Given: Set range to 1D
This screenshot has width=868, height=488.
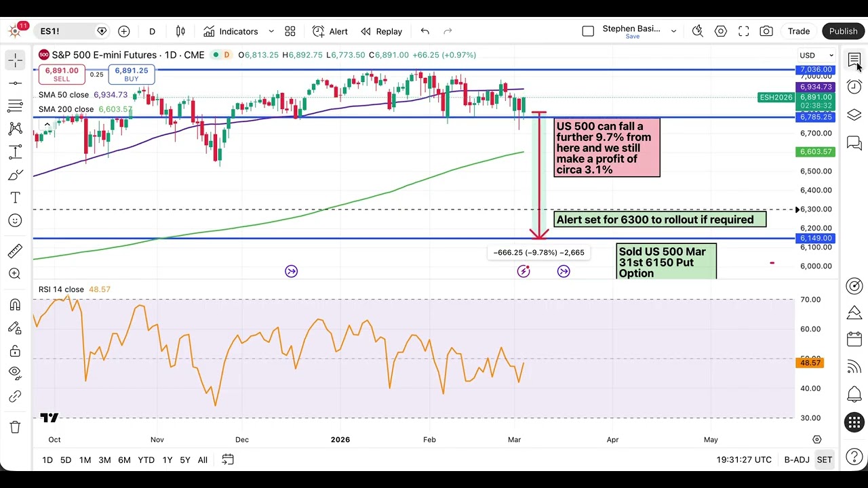Looking at the screenshot, I should pyautogui.click(x=47, y=460).
